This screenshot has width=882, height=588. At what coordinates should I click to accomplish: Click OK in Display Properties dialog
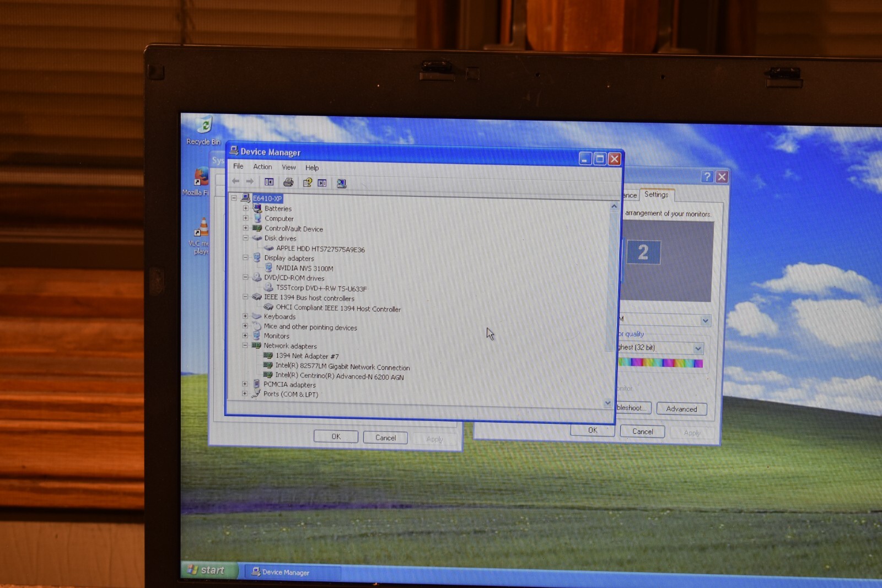[x=593, y=430]
